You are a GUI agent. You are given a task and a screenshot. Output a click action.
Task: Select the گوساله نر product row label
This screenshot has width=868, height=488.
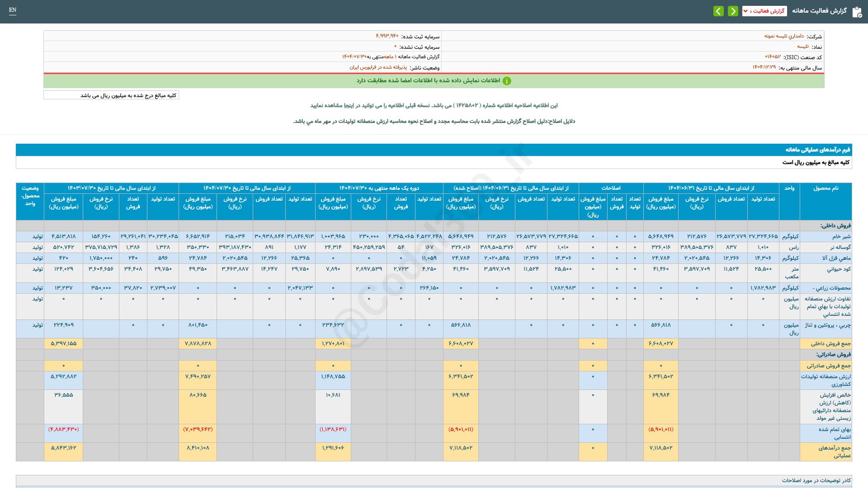point(840,247)
